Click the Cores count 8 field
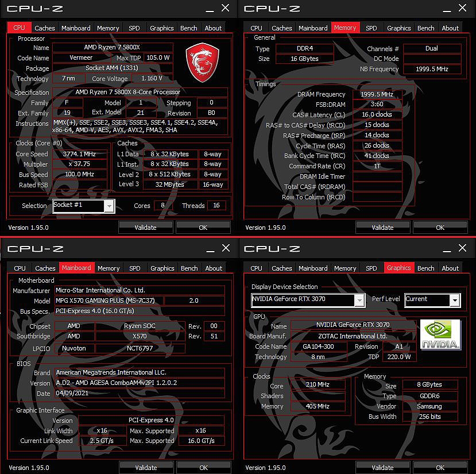The width and height of the screenshot is (476, 474). pos(163,206)
